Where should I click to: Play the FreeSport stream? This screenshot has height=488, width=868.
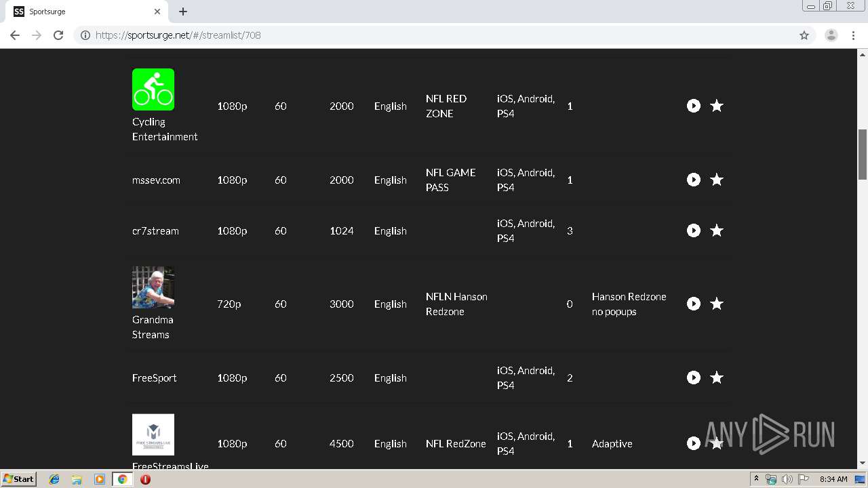pyautogui.click(x=693, y=378)
